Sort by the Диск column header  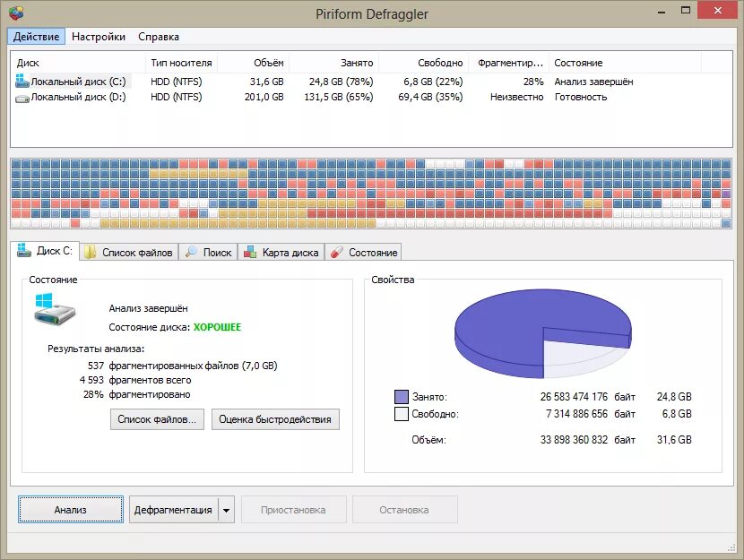tap(78, 63)
